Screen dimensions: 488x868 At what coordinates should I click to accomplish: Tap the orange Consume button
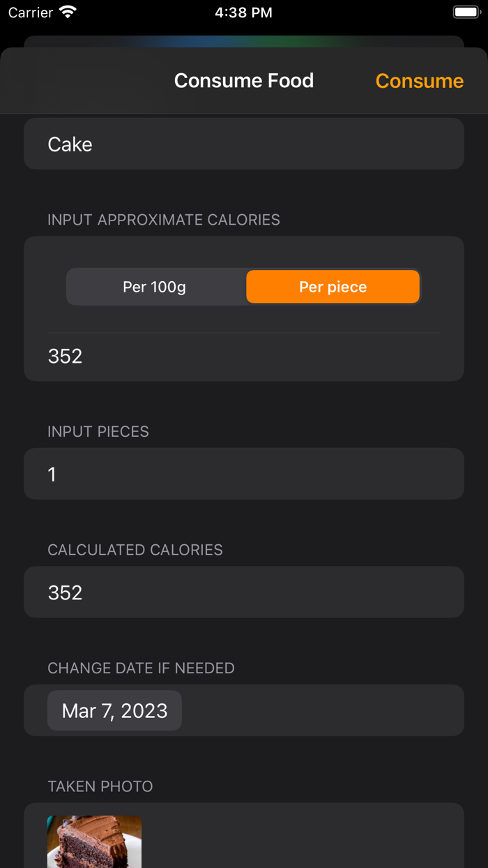pyautogui.click(x=419, y=81)
